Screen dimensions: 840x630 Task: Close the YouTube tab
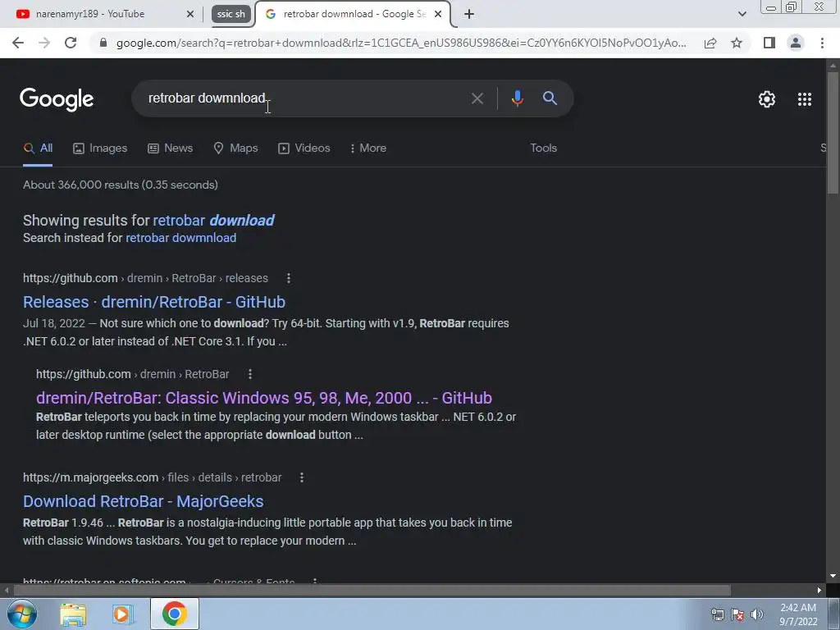[189, 14]
